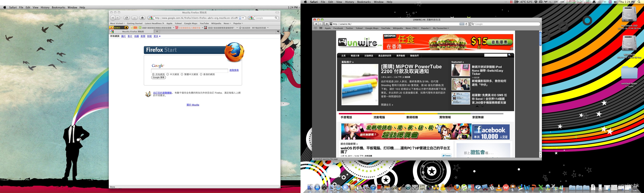Viewport: 644px width, 193px height.
Task: Click the RSS button in Safari address bar
Action: click(462, 24)
